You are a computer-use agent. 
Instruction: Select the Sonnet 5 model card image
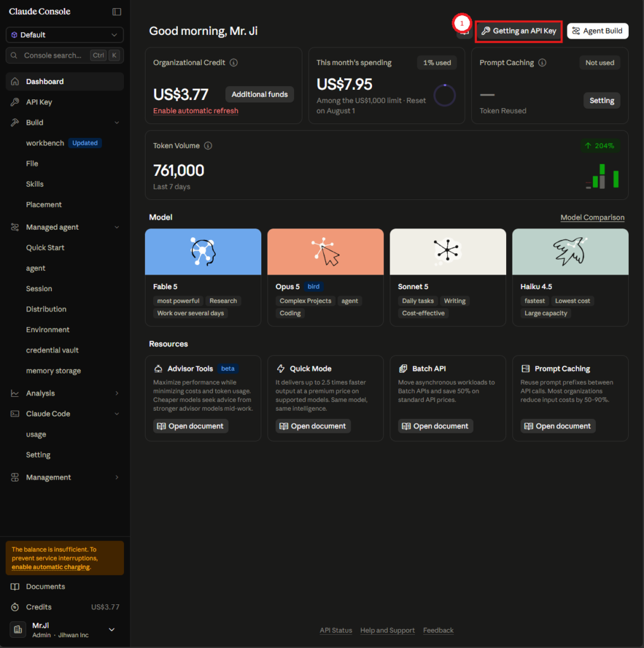click(x=448, y=252)
